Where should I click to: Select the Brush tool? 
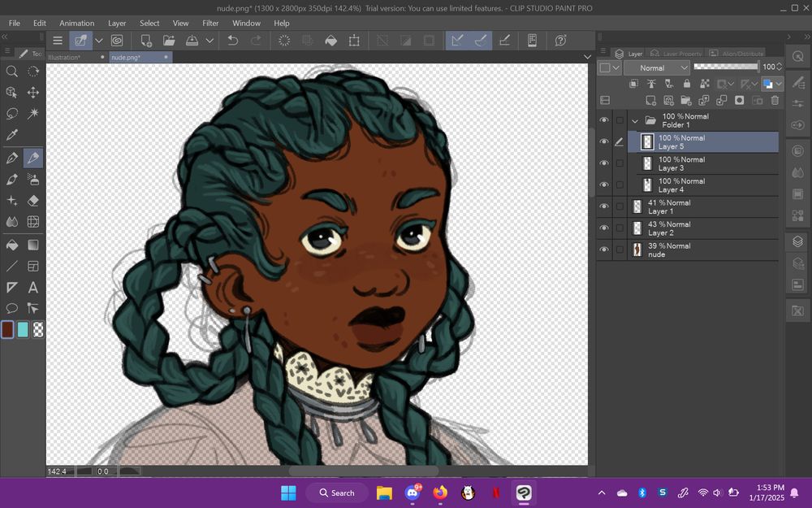[11, 180]
